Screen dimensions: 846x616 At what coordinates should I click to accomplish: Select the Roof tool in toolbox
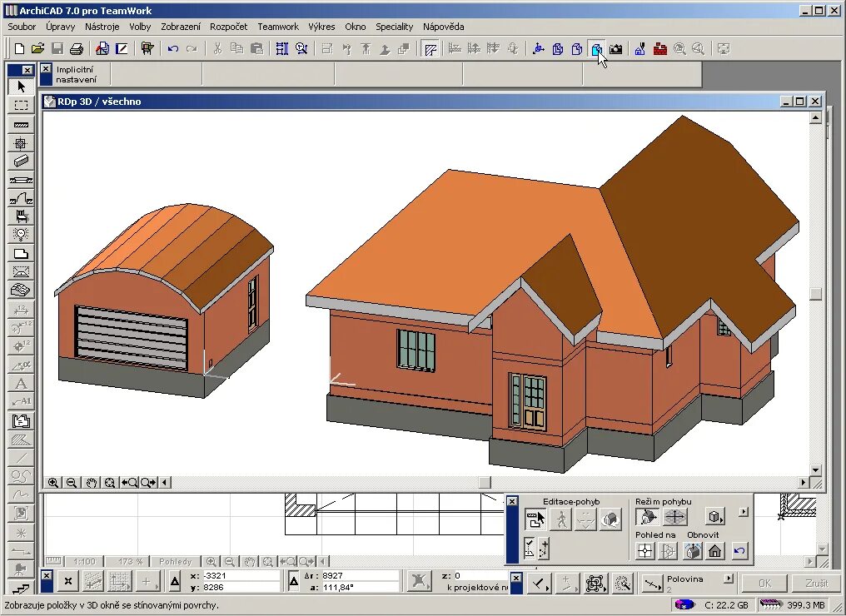(x=21, y=272)
